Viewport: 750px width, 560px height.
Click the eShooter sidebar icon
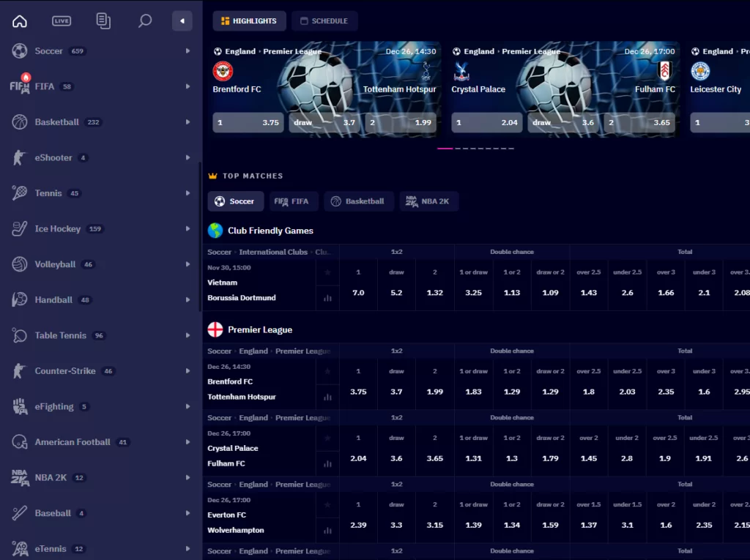click(20, 157)
